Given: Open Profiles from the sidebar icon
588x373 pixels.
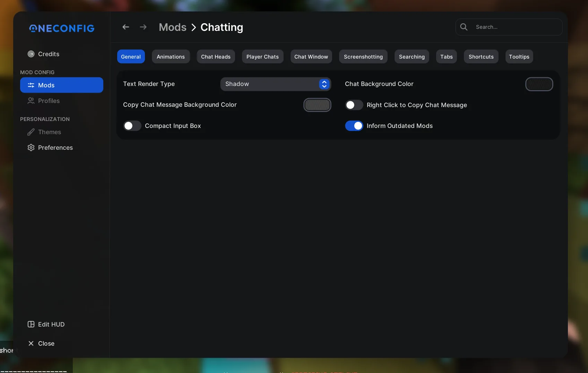Looking at the screenshot, I should (31, 101).
